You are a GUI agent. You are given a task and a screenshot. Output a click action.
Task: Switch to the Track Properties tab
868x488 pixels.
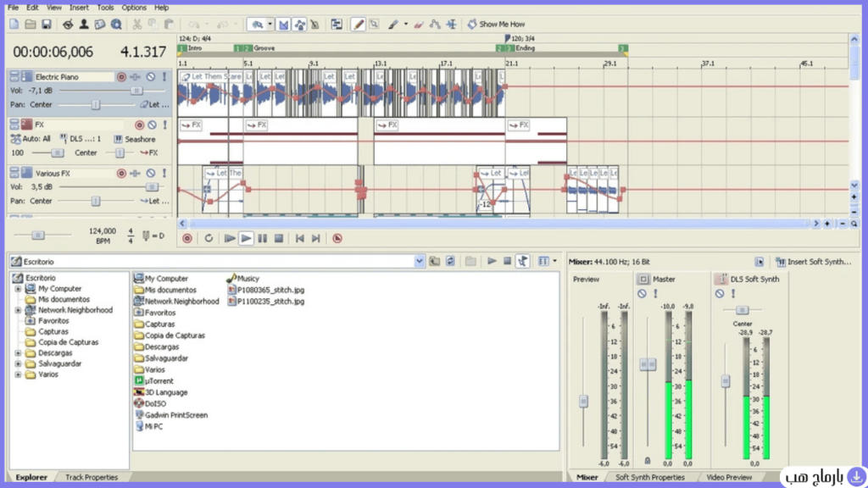(92, 478)
